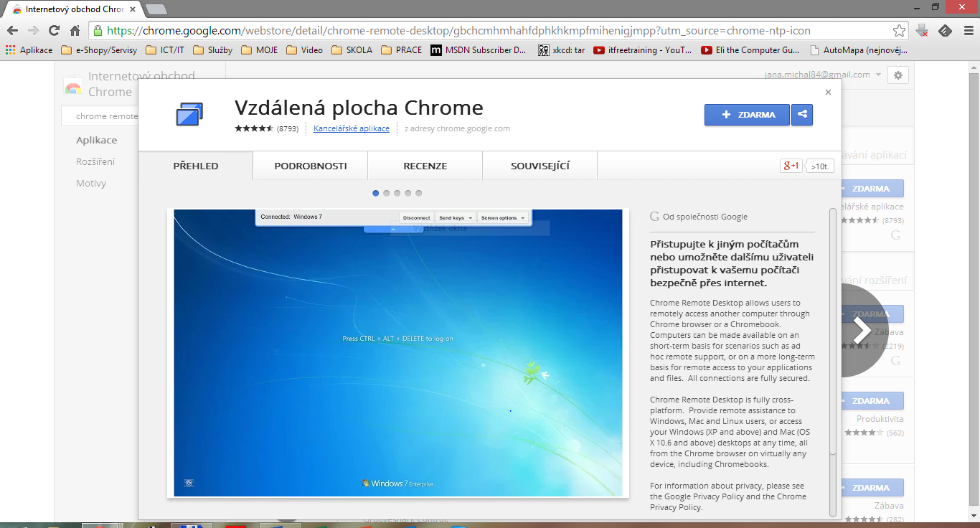980x528 pixels.
Task: Click the Home button in the browser toolbar
Action: coord(74,31)
